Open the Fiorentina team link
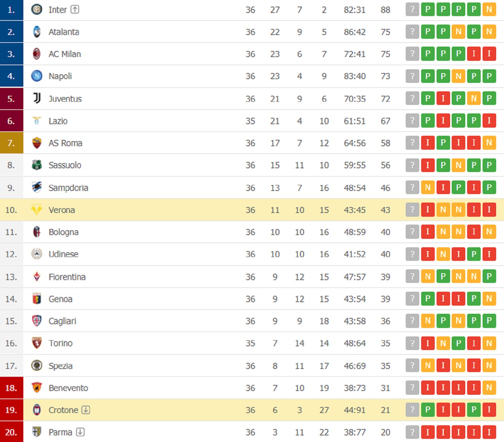Image resolution: width=504 pixels, height=442 pixels. pyautogui.click(x=67, y=277)
